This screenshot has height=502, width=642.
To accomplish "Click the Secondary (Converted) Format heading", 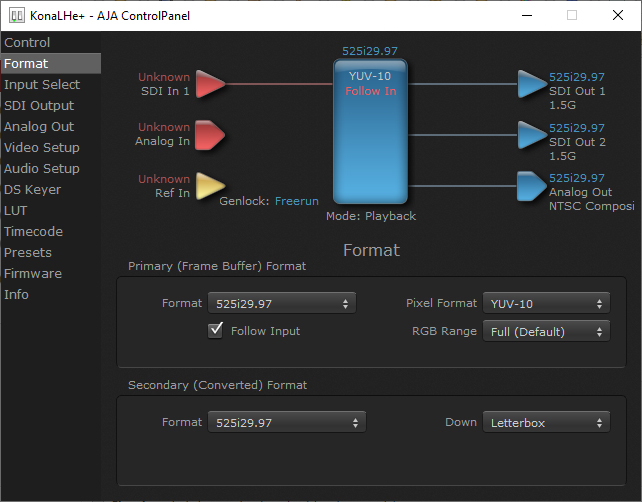I will click(217, 385).
